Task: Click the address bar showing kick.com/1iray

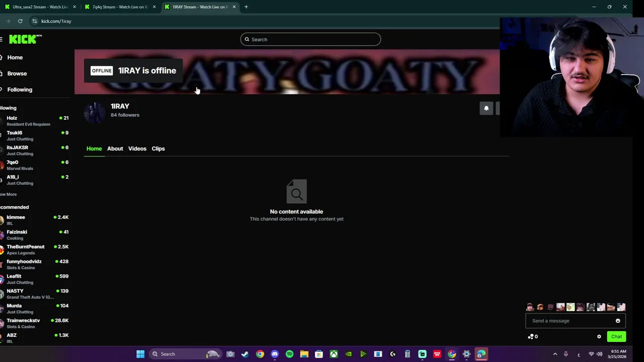Action: coord(56,21)
